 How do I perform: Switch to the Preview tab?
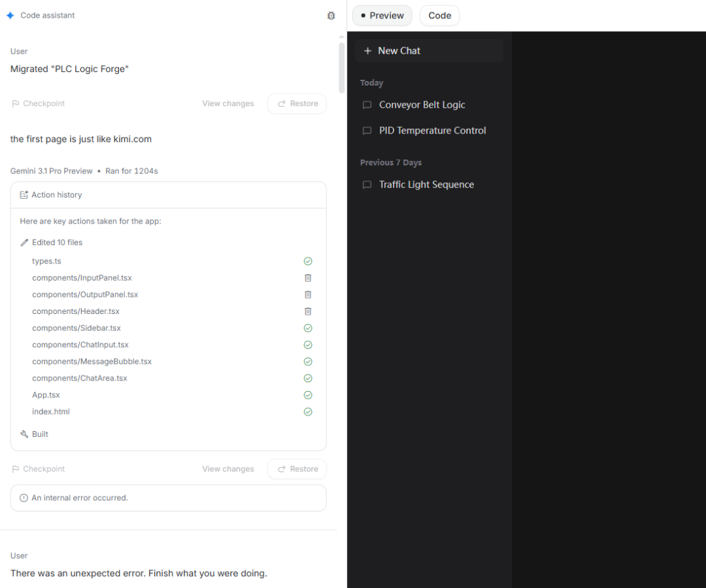(382, 15)
